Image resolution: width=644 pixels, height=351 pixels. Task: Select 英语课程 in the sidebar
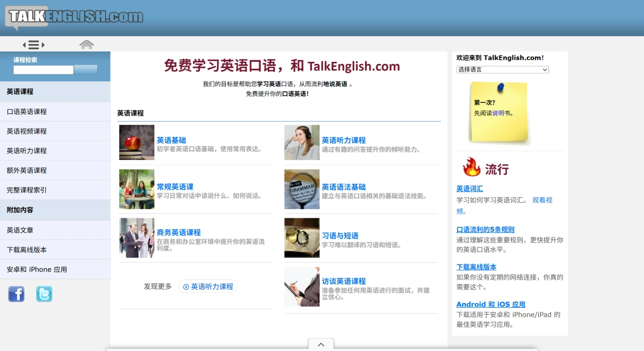pyautogui.click(x=20, y=92)
